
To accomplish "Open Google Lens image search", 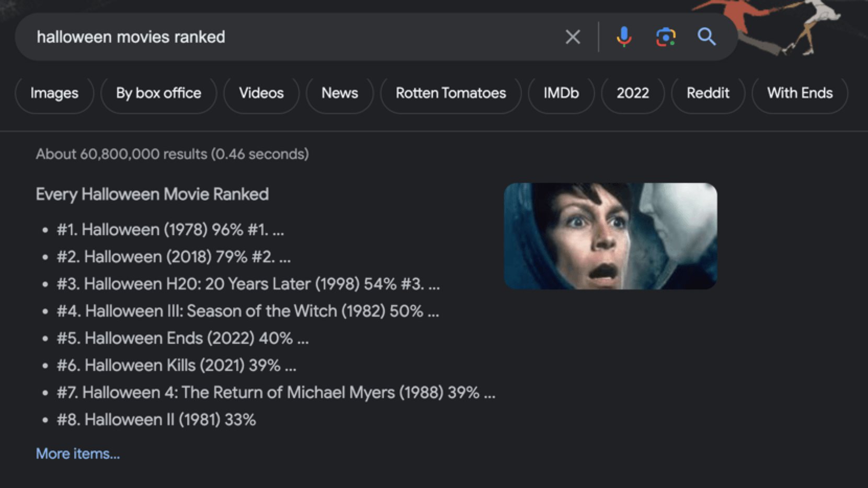I will 666,37.
